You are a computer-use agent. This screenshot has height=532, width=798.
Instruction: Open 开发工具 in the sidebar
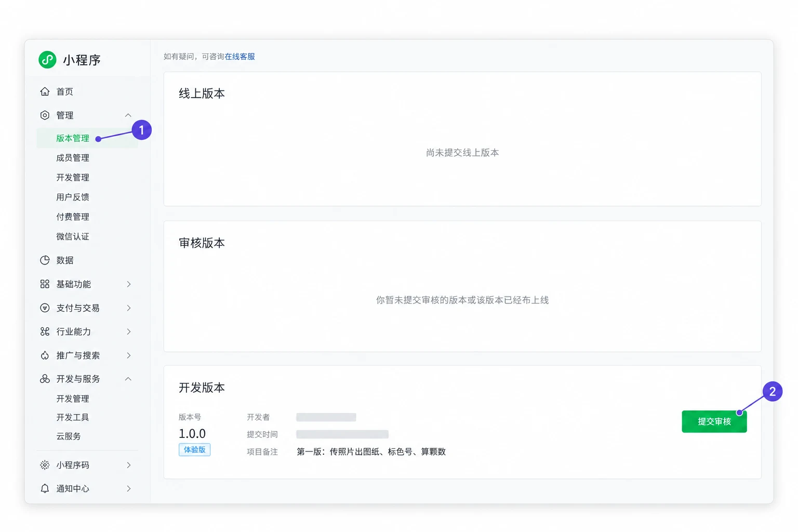click(73, 418)
